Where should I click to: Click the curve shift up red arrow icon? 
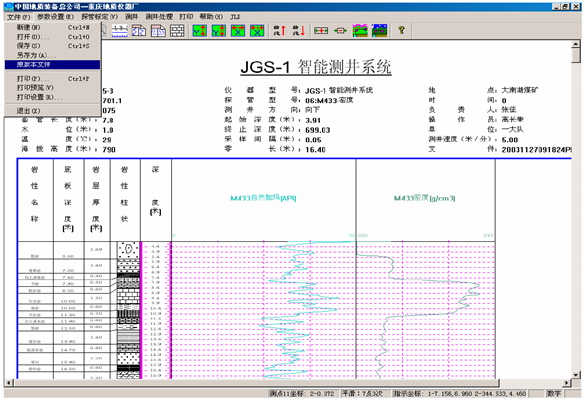(280, 31)
